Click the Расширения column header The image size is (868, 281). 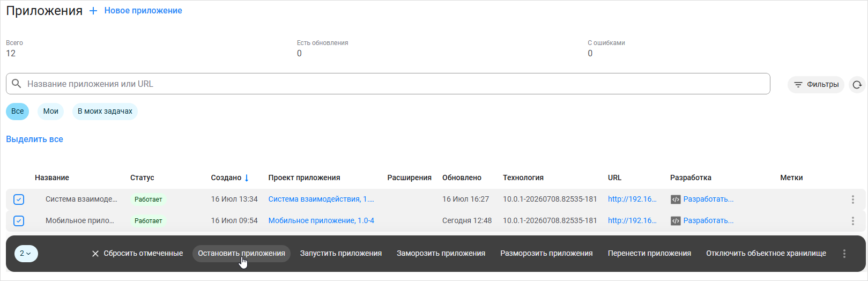[x=410, y=178]
